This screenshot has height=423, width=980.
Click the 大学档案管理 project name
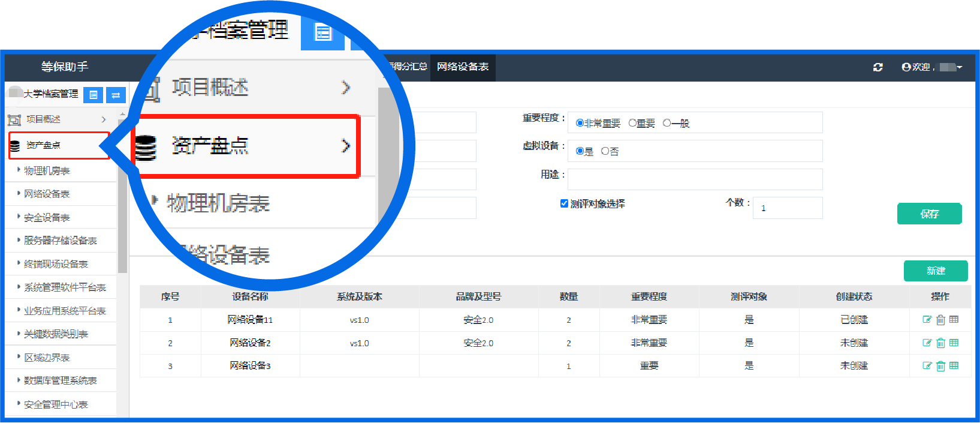pyautogui.click(x=50, y=94)
